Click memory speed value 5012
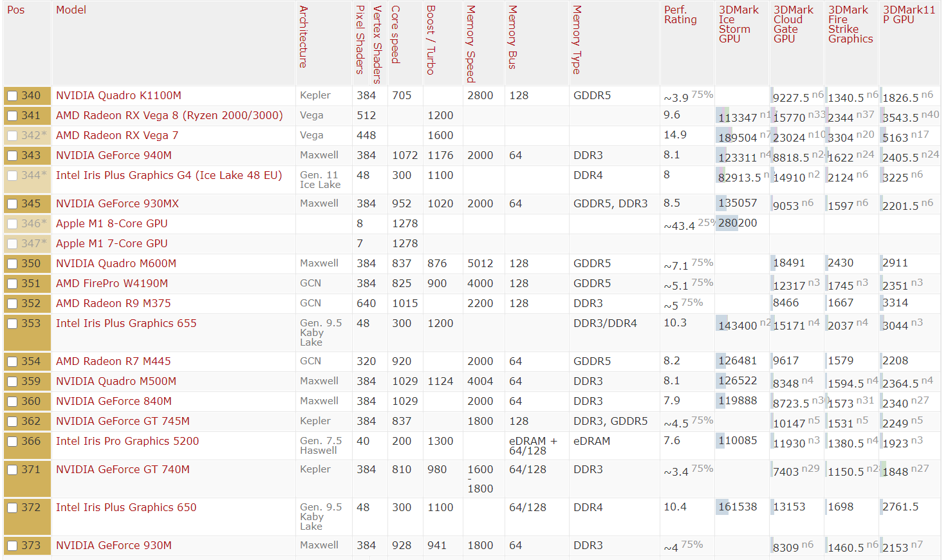948x560 pixels. [480, 263]
